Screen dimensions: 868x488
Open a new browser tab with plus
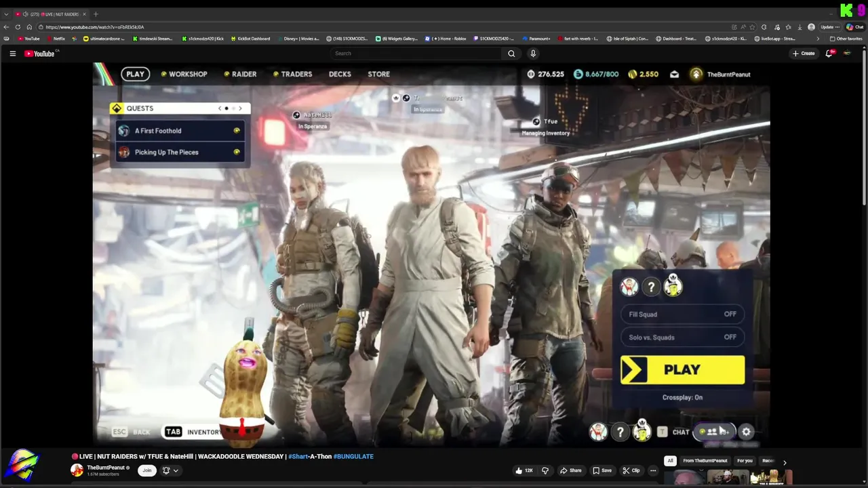point(96,14)
